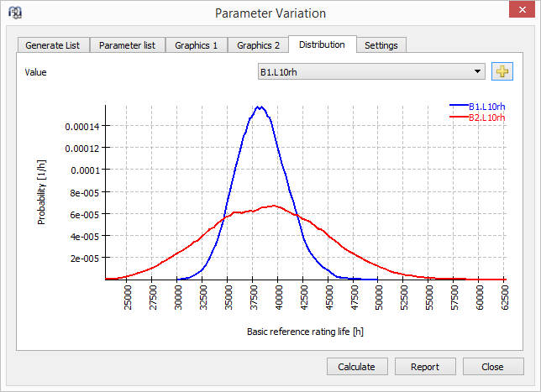The image size is (541, 392).
Task: Click the Probability [1/h] axis label
Action: 41,195
